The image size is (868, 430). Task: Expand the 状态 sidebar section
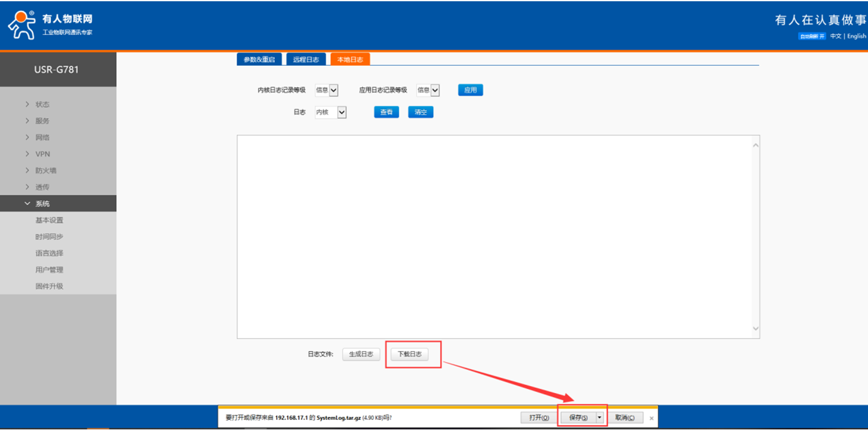42,104
